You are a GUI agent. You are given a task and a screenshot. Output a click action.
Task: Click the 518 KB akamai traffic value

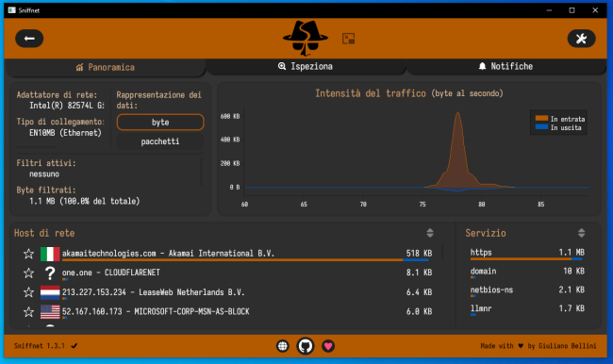point(419,254)
